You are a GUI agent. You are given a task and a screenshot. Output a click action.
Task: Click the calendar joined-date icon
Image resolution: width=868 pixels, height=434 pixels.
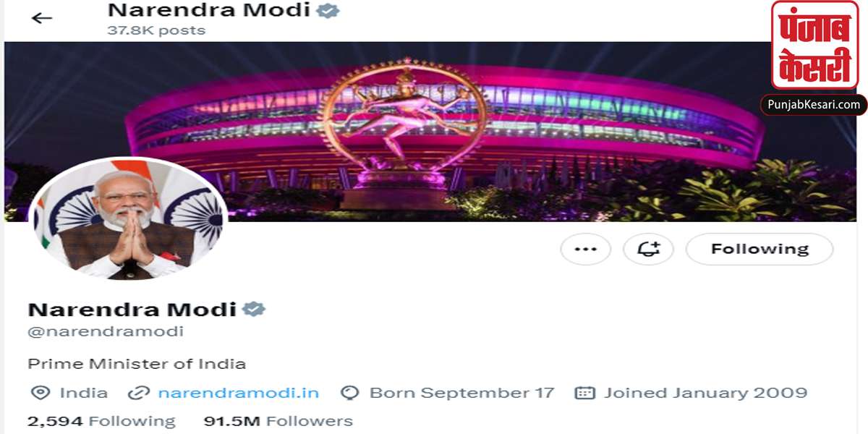click(584, 393)
